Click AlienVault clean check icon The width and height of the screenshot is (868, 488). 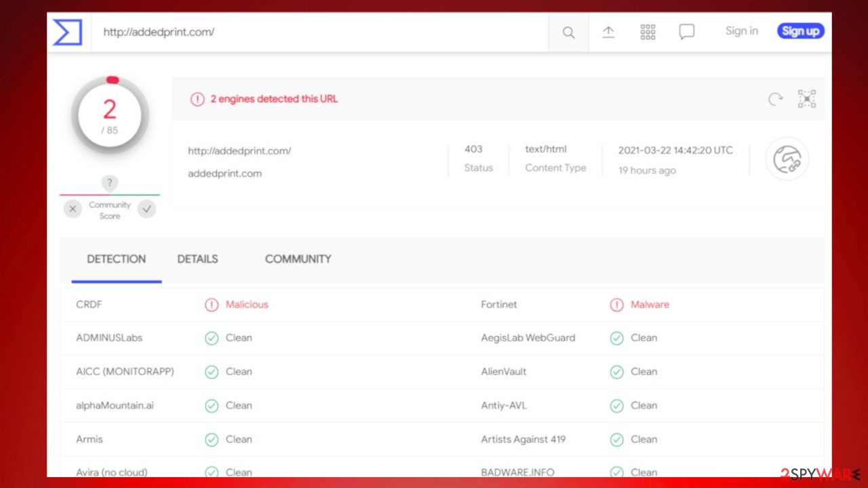pos(616,371)
